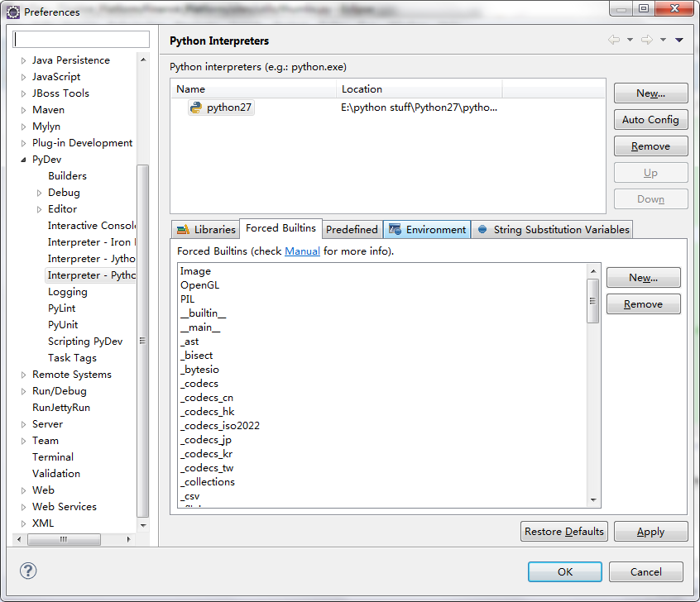Expand the Debug node under PyDev
This screenshot has width=700, height=602.
coord(39,193)
